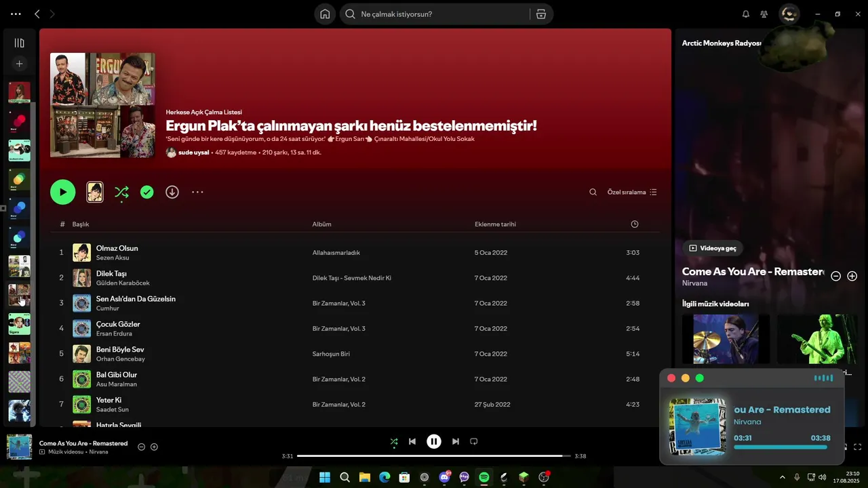Search within playlist using magnifier icon
Viewport: 868px width, 488px height.
coord(593,192)
